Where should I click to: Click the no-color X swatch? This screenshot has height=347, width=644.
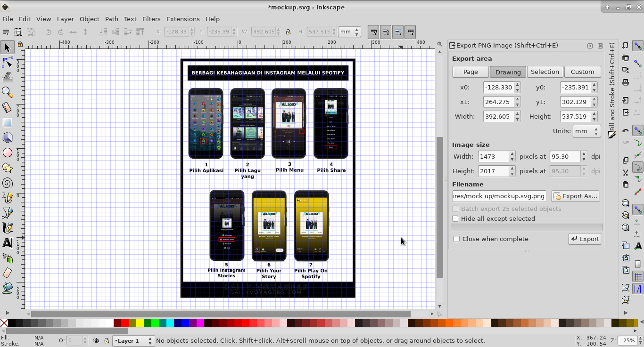pos(4,323)
